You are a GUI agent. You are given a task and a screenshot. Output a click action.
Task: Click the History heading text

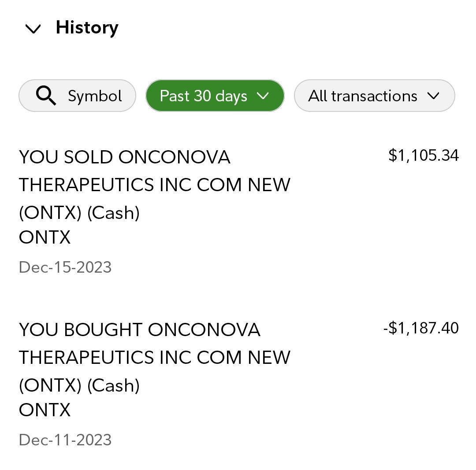point(87,28)
